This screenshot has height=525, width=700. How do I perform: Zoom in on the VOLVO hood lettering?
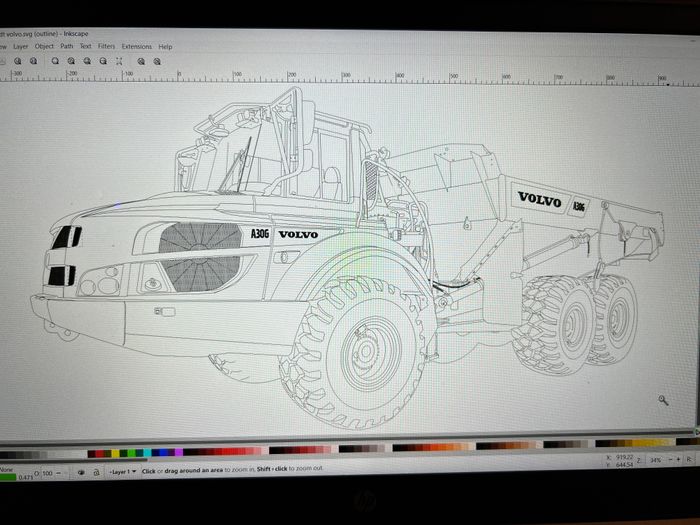click(298, 234)
